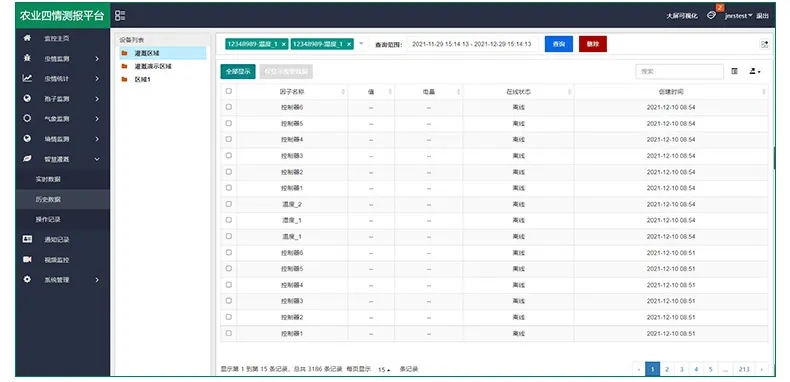
Task: Select 灌溉演示区域 in device tree
Action: pyautogui.click(x=153, y=66)
